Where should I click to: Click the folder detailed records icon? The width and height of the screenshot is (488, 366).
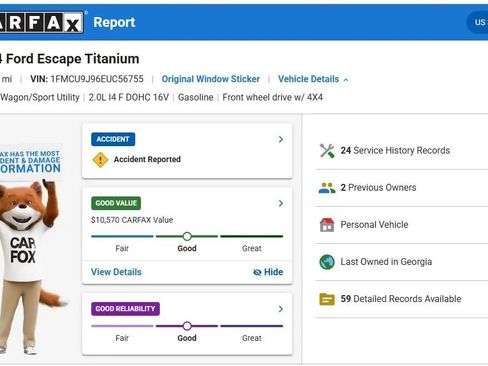(x=327, y=299)
